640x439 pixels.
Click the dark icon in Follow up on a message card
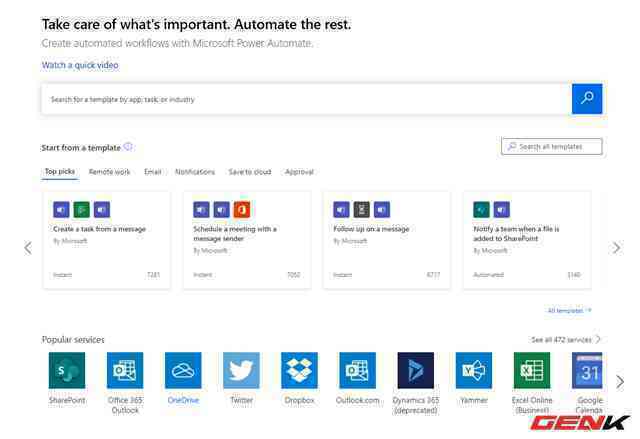[362, 210]
